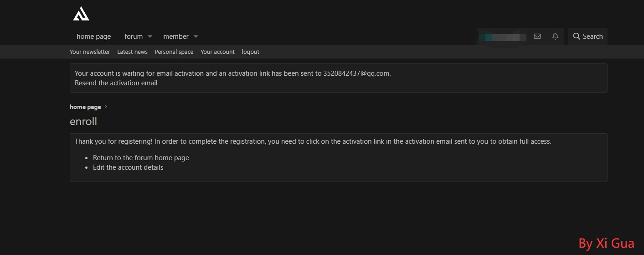Edit the account details
The height and width of the screenshot is (255, 644).
point(128,167)
